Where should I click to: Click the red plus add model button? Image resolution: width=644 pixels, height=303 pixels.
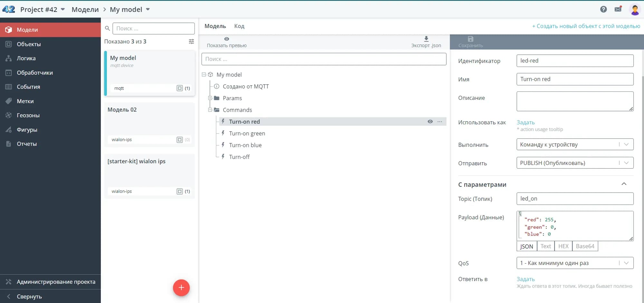click(181, 288)
